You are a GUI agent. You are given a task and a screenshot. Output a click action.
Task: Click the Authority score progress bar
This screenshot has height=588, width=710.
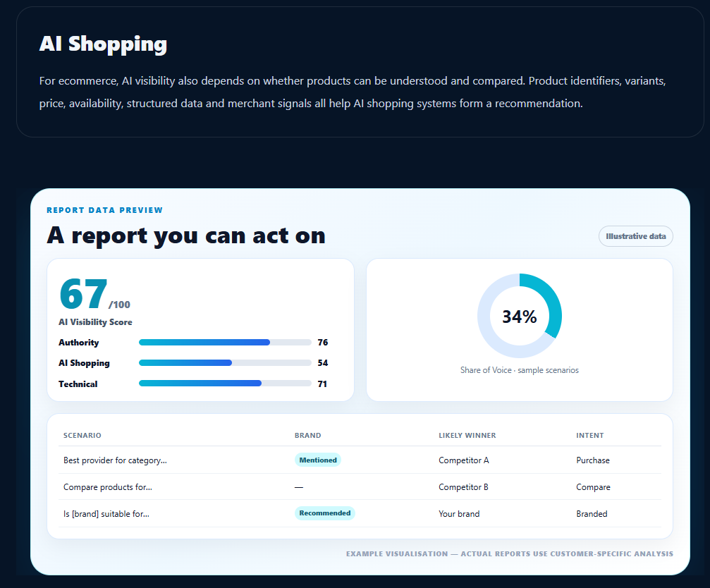(225, 342)
